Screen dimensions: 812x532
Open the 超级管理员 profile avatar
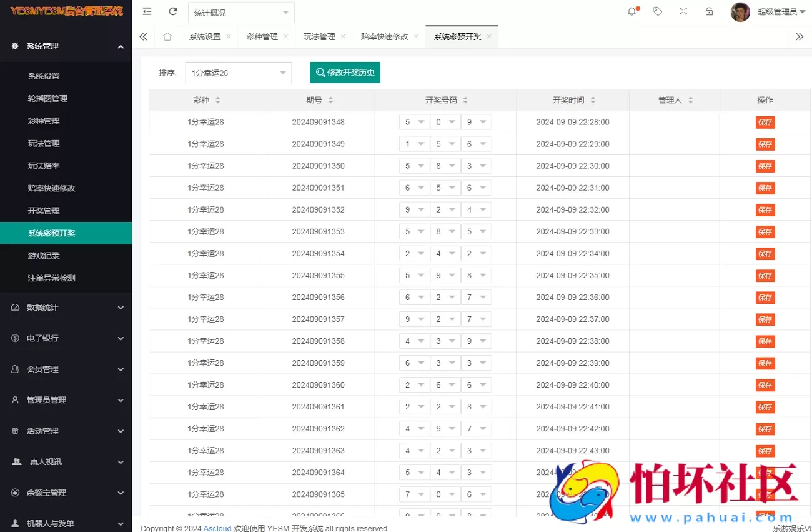[740, 11]
